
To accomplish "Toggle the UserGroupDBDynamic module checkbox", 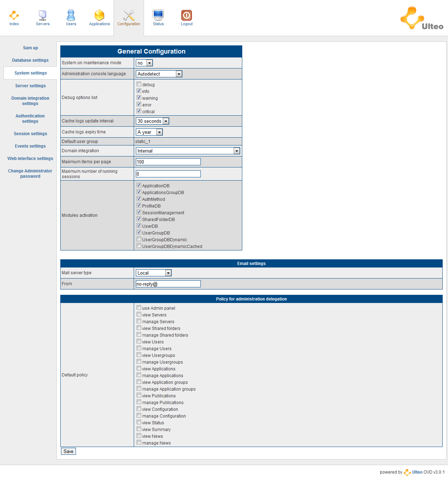I will (x=139, y=239).
